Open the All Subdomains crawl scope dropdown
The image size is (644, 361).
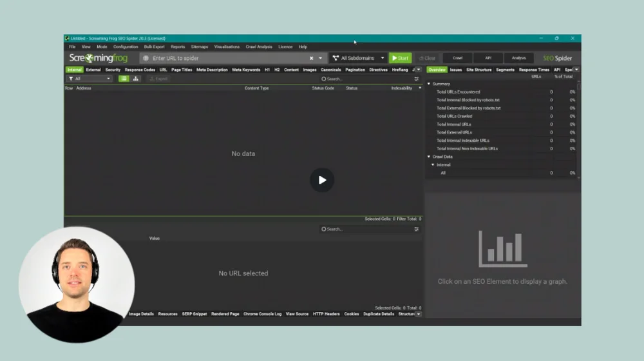(x=359, y=58)
